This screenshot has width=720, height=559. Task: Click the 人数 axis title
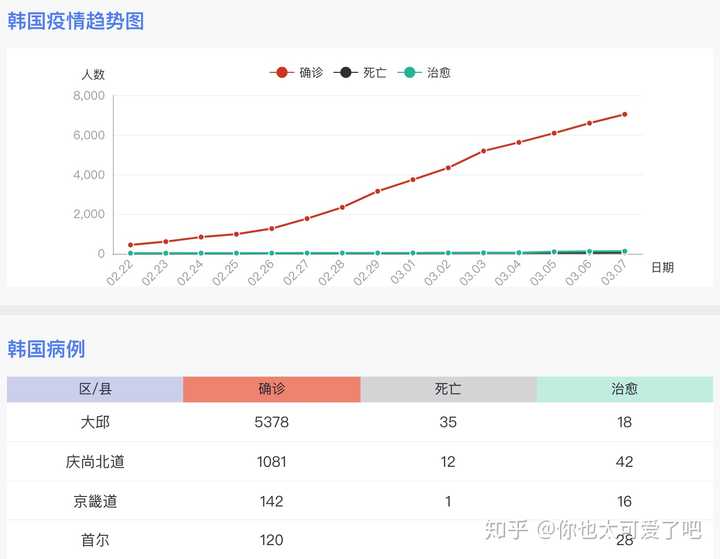(x=93, y=74)
